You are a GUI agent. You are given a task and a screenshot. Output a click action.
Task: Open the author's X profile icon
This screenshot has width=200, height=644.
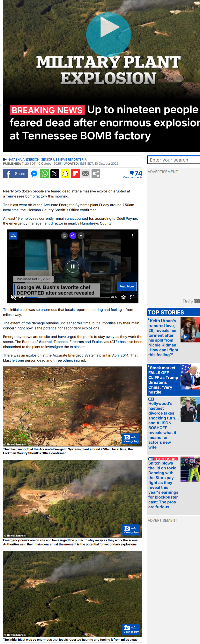[x=86, y=160]
